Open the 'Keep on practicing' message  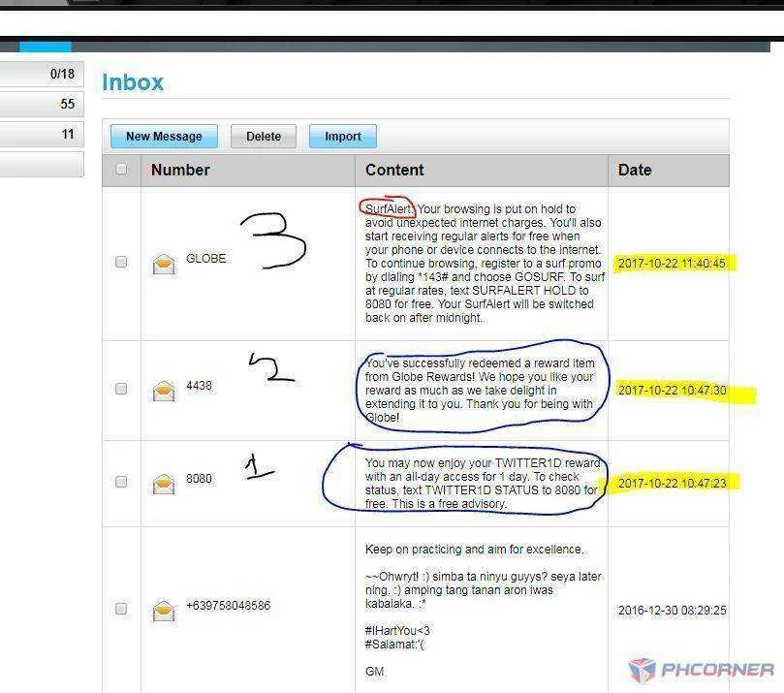[x=484, y=610]
